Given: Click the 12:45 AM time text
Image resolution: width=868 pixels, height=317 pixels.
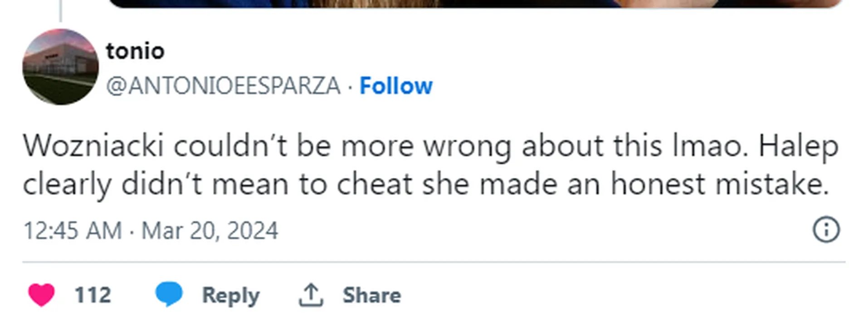Looking at the screenshot, I should (73, 231).
